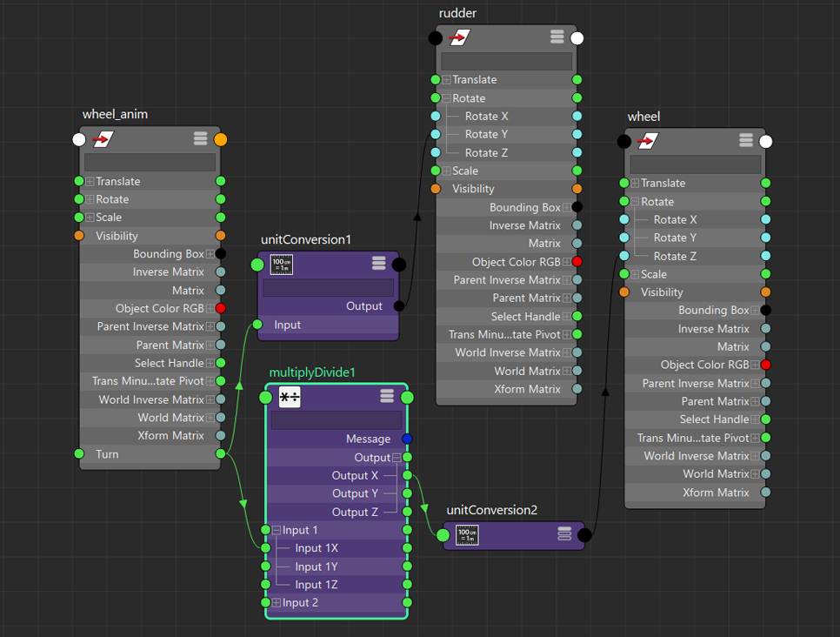Click the rudder transform node icon
Viewport: 840px width, 637px height.
[x=459, y=37]
